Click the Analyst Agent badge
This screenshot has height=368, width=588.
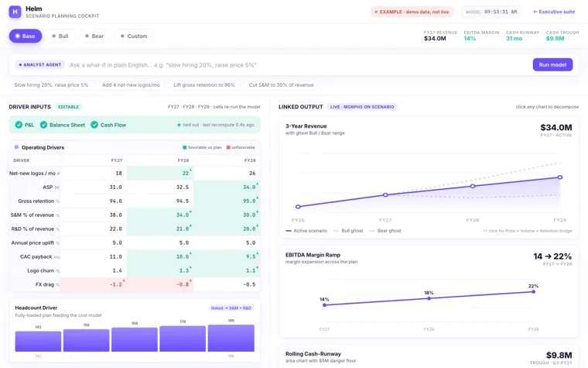click(40, 65)
